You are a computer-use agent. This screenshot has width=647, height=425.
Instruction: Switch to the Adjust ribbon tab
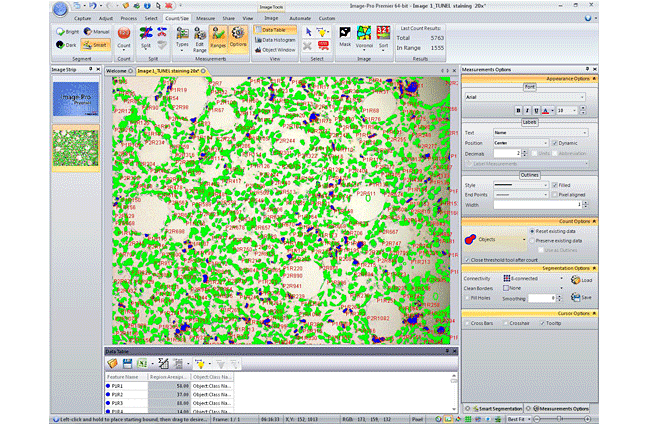point(106,19)
